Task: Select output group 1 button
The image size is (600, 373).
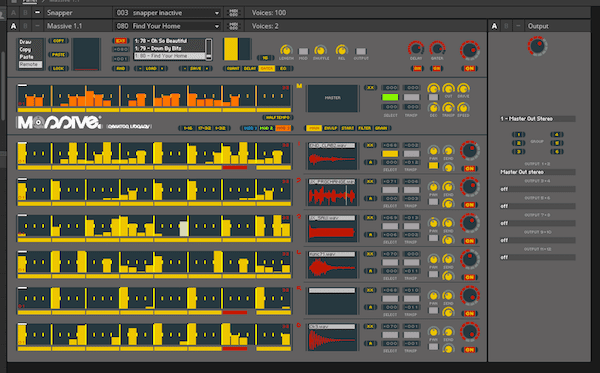Action: click(518, 134)
